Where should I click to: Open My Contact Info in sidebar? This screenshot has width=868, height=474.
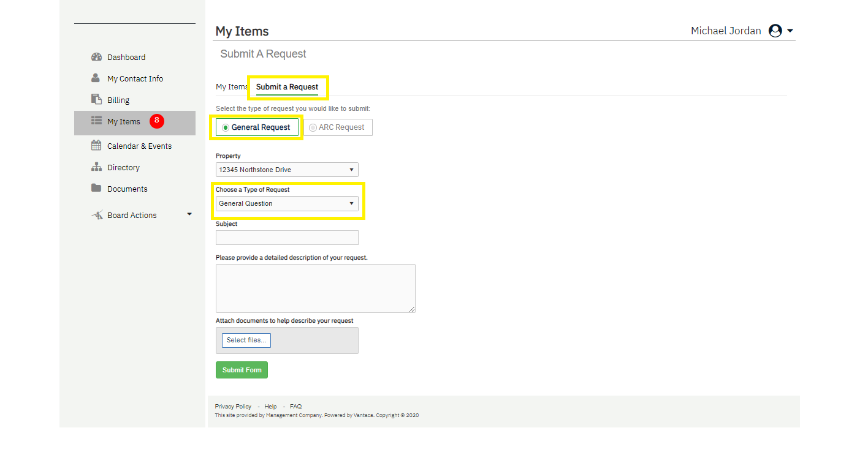pos(135,78)
